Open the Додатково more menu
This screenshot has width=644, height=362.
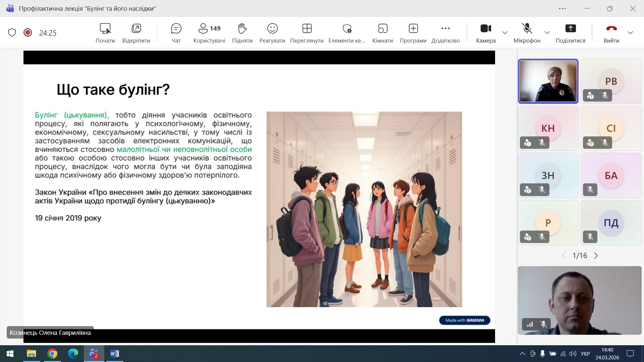coord(445,29)
